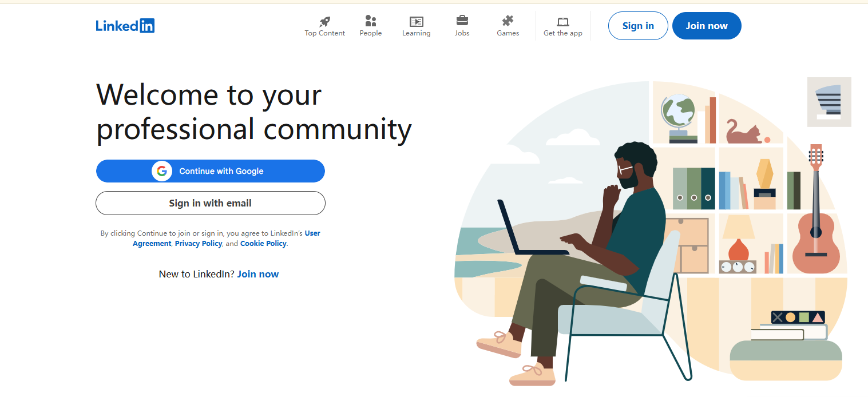
Task: Click the LinkedIn logo
Action: (x=125, y=26)
